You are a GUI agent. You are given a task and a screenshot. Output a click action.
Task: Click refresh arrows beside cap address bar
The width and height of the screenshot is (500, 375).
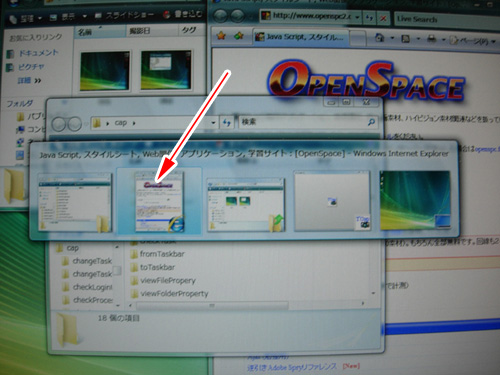point(227,123)
